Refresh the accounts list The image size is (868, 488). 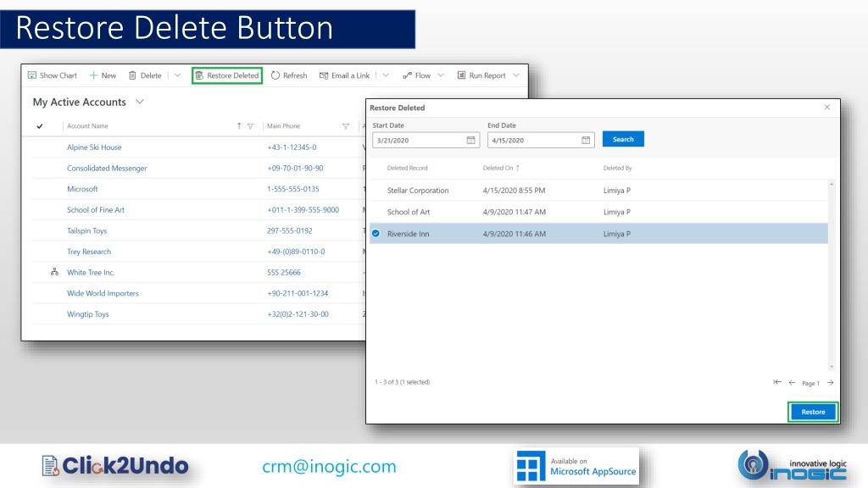[289, 75]
